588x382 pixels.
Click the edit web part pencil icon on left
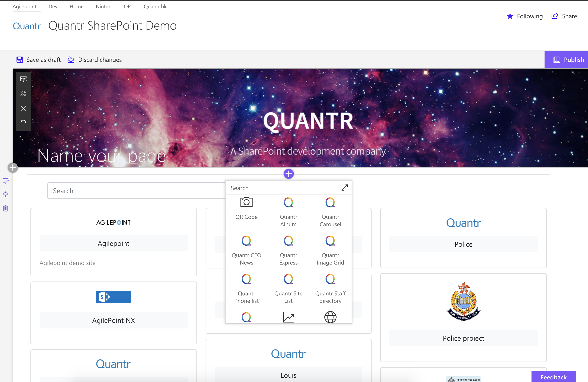coord(5,181)
